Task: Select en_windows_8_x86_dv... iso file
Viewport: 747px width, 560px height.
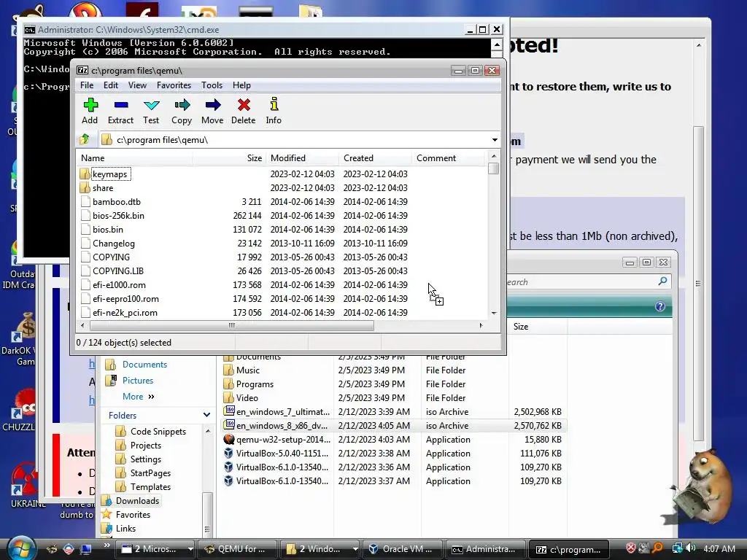Action: pos(282,425)
